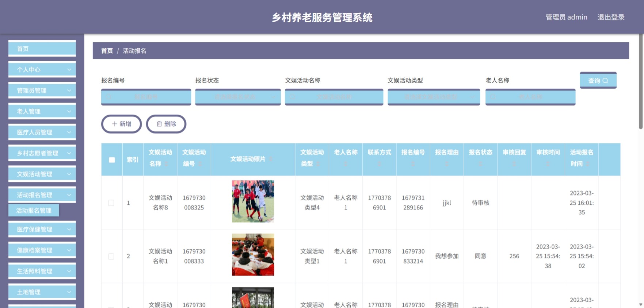This screenshot has height=308, width=644.
Task: Sort by 审核回复 column sort icon
Action: coord(514,164)
